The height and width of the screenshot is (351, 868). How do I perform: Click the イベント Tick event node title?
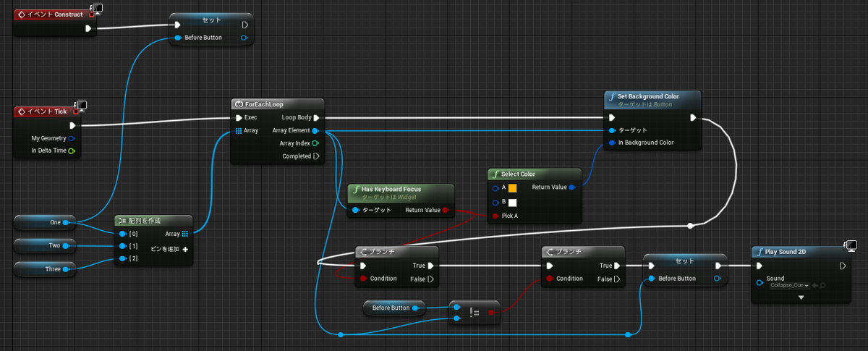46,111
